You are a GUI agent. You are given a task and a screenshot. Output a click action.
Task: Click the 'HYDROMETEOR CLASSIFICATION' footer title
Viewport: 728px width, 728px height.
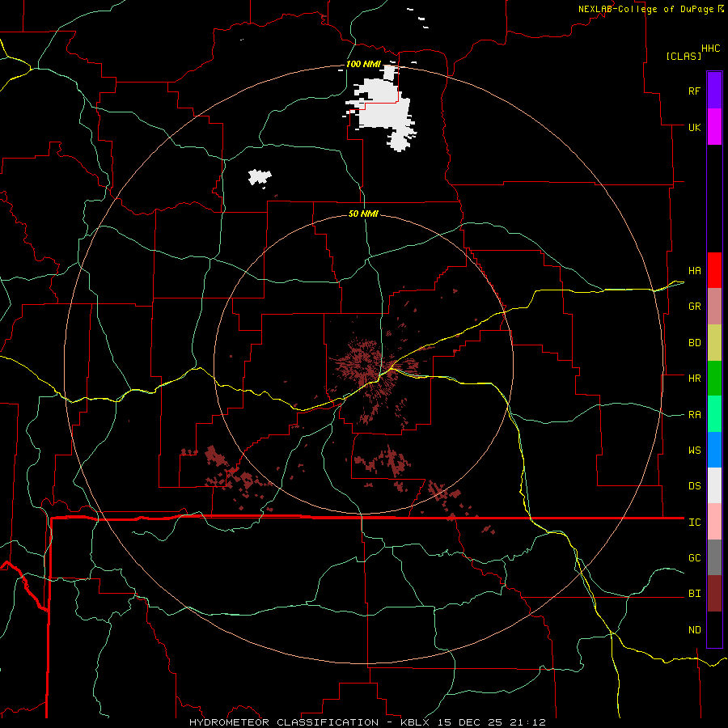[284, 722]
